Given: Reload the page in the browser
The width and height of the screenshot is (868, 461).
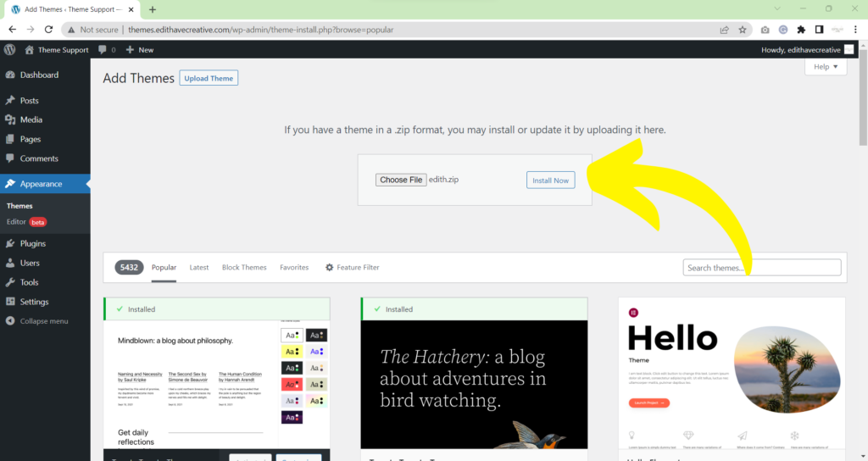Looking at the screenshot, I should tap(49, 29).
